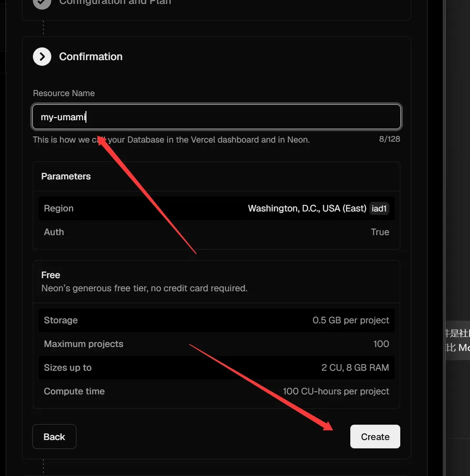The width and height of the screenshot is (470, 476).
Task: Click the 8/128 character counter
Action: tap(390, 139)
